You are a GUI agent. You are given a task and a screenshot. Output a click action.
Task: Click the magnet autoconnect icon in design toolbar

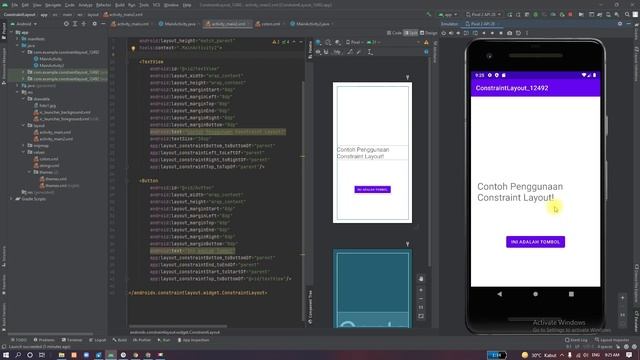click(326, 52)
